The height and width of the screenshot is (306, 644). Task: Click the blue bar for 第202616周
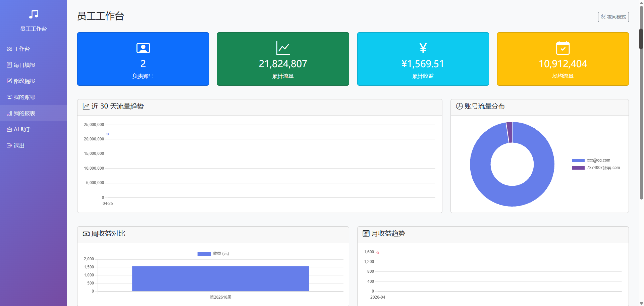220,279
